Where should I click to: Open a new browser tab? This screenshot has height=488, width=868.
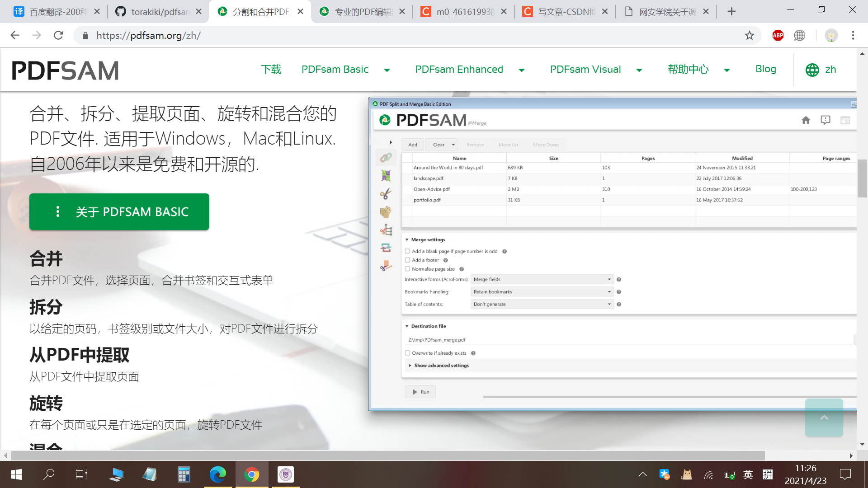731,12
